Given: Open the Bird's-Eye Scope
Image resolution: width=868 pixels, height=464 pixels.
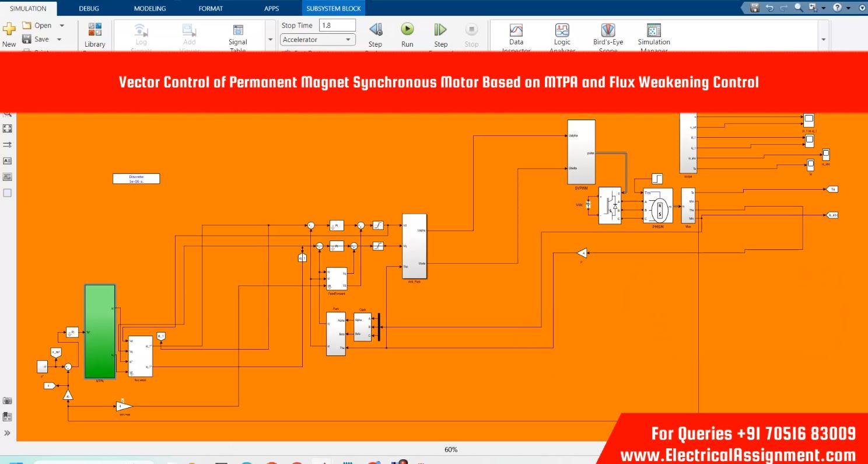Looking at the screenshot, I should pyautogui.click(x=608, y=30).
